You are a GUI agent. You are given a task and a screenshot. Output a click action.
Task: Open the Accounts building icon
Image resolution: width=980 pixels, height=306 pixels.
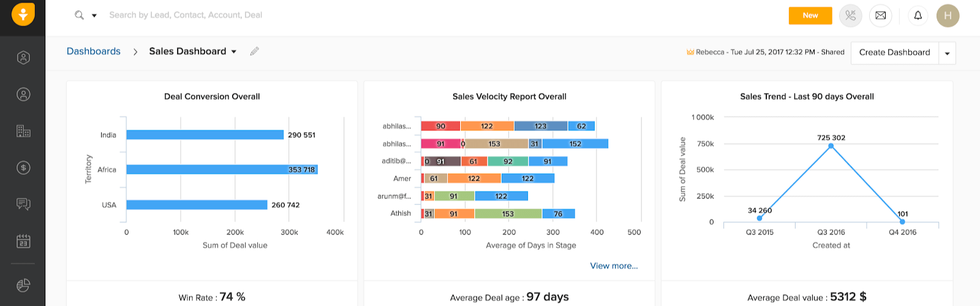click(x=23, y=131)
